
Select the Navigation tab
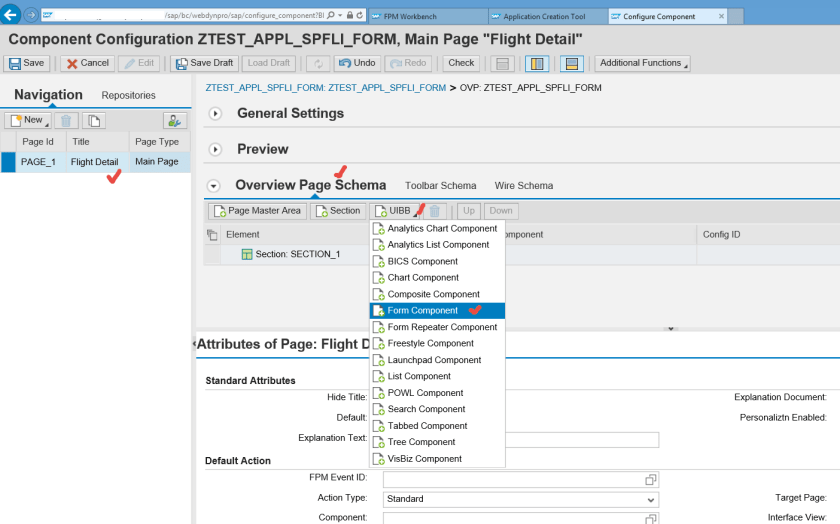(x=48, y=95)
